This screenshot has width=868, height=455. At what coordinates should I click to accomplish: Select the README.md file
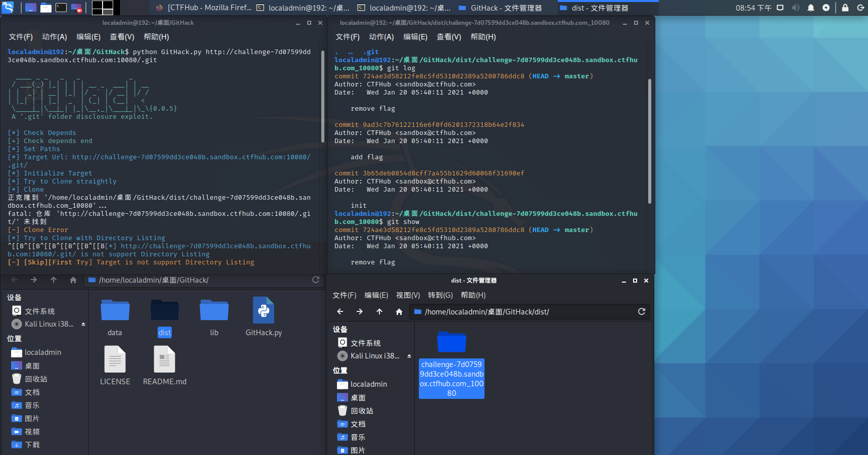point(165,366)
